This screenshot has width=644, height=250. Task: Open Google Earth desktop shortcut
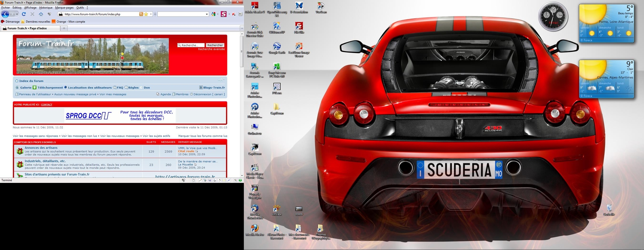(x=277, y=48)
